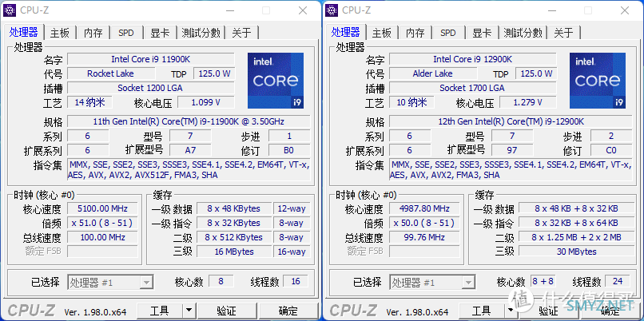Click core count 8 + 8 field

coord(543,282)
